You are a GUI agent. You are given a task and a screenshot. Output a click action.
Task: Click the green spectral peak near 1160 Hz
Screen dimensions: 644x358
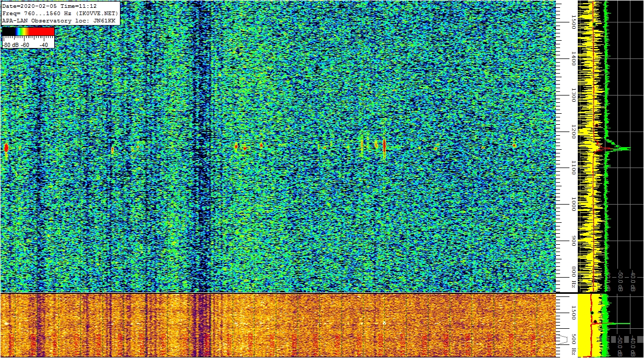(x=618, y=149)
